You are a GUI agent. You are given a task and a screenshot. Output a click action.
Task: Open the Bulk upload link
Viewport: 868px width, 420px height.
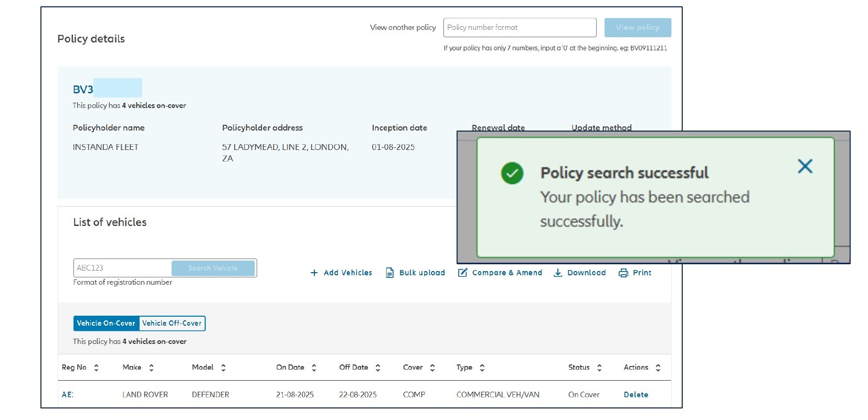(422, 273)
